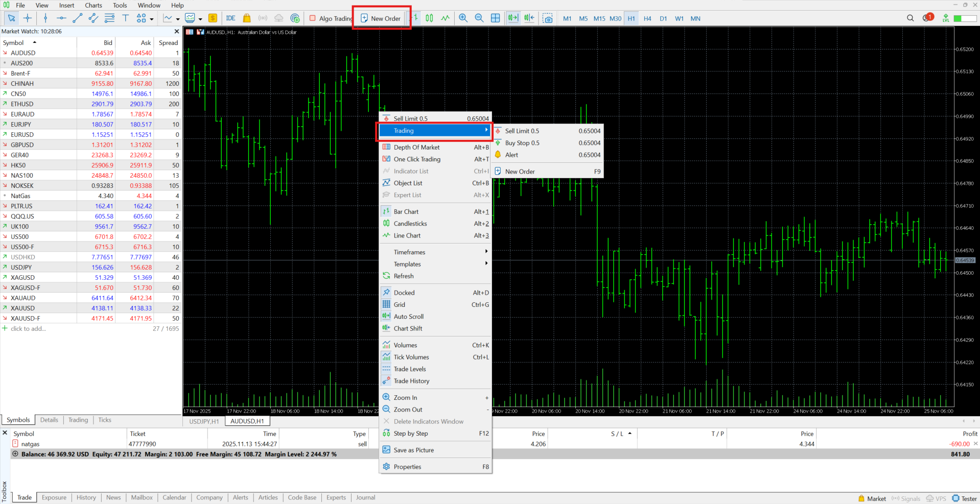
Task: Click the chart screenshot camera icon
Action: [x=548, y=18]
